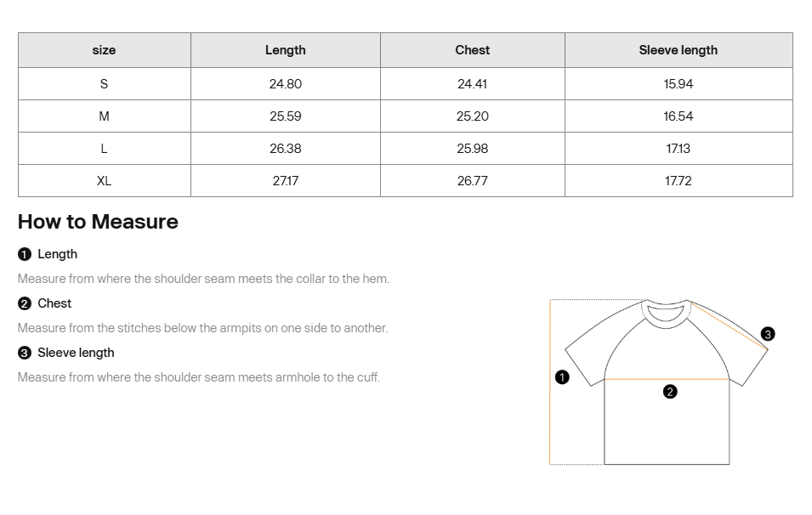
Task: Select the 'size' column header
Action: [104, 50]
